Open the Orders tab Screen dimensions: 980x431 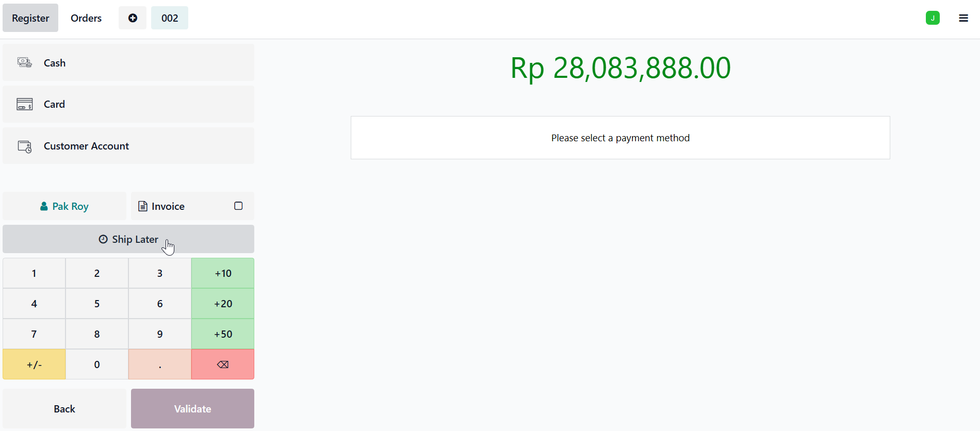(x=86, y=18)
